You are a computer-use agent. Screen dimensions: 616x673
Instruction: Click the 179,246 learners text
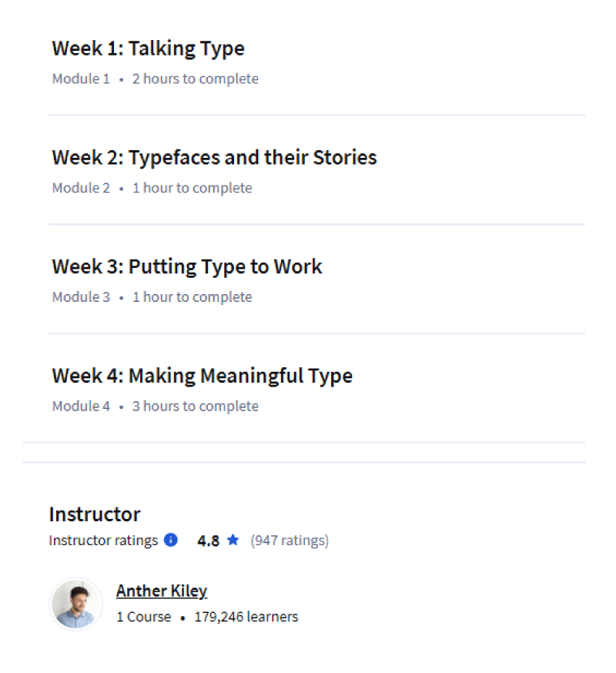click(246, 616)
